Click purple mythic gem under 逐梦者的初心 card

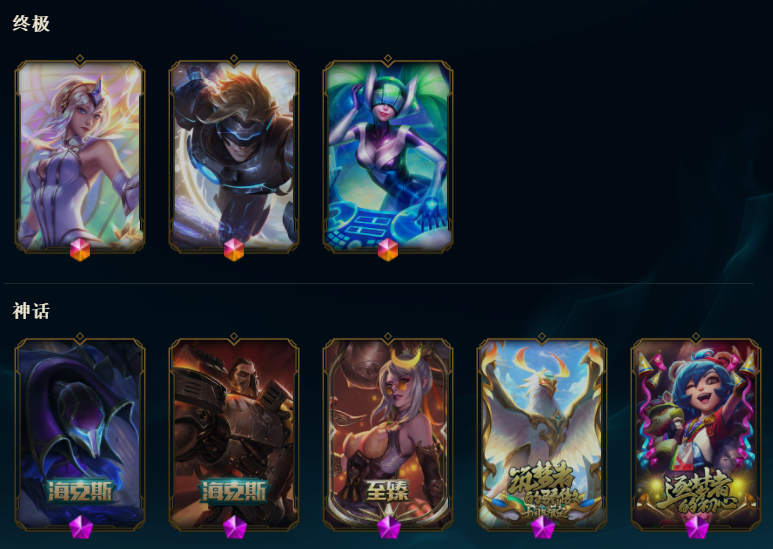point(697,527)
